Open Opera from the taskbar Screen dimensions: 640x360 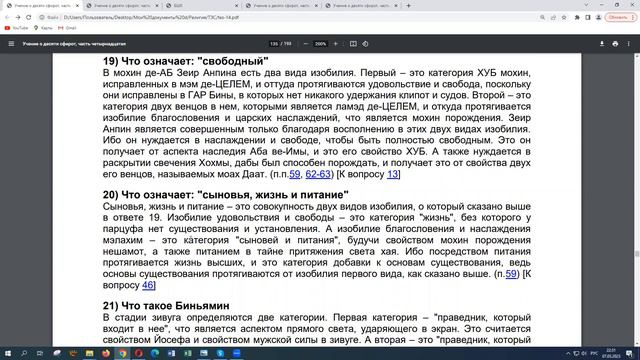tap(138, 353)
